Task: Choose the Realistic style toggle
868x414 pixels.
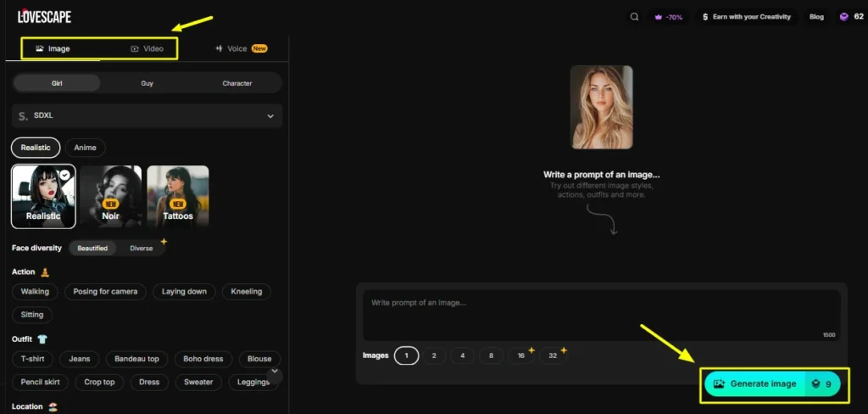Action: 36,148
